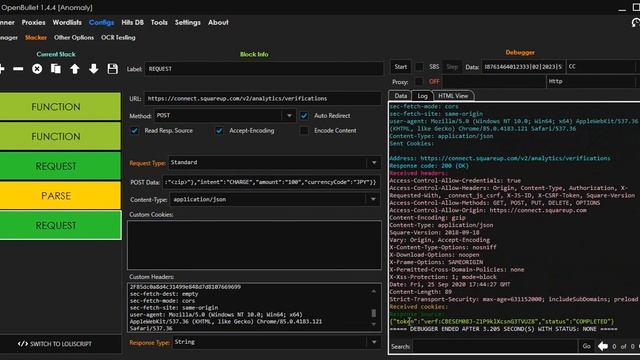The height and width of the screenshot is (360, 640).
Task: Click the Go search button
Action: (587, 346)
